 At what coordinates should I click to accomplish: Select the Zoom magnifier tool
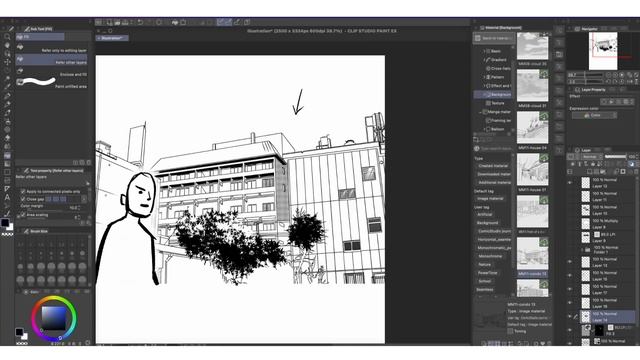click(x=7, y=37)
